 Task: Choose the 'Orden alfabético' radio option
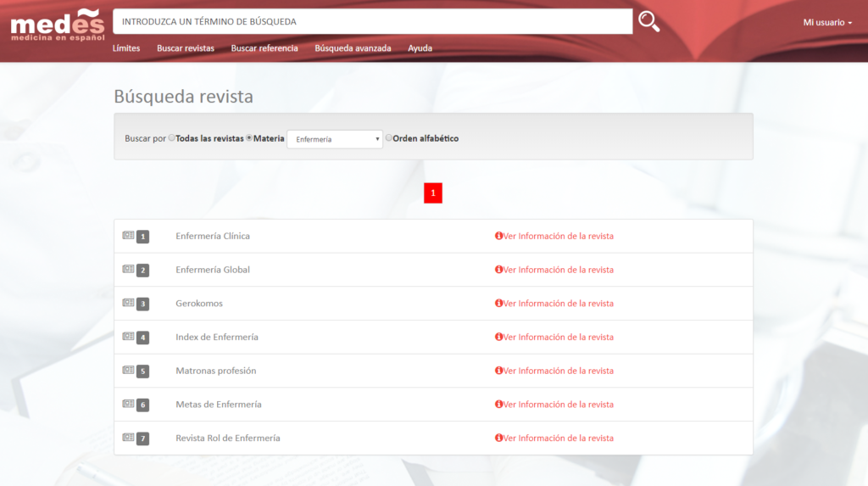[389, 137]
